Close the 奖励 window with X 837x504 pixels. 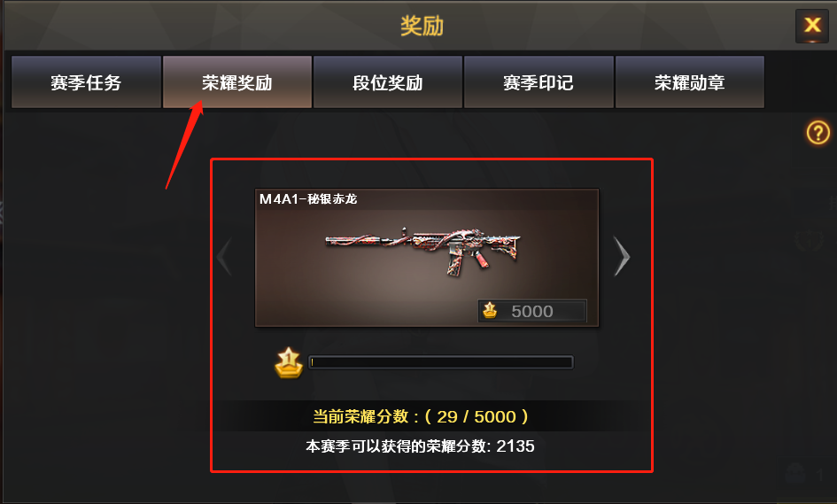point(812,25)
